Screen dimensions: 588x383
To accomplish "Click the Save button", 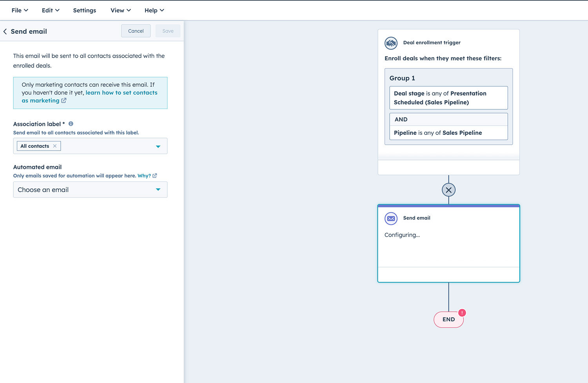I will point(168,31).
